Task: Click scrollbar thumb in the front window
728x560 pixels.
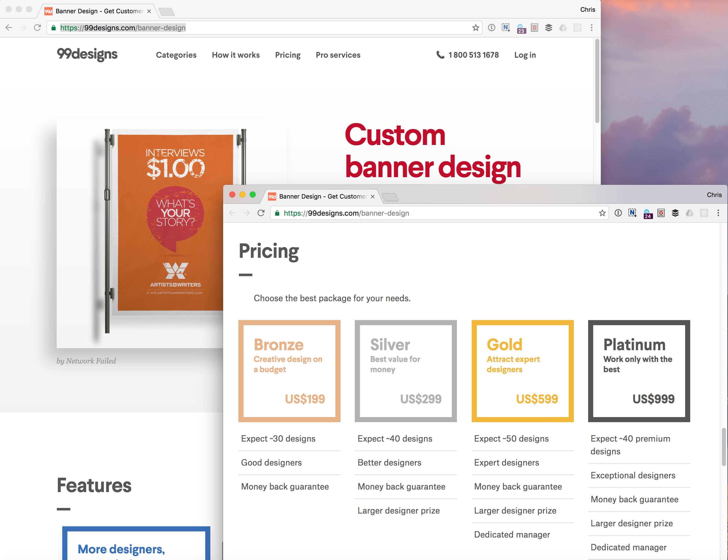Action: coord(724,447)
